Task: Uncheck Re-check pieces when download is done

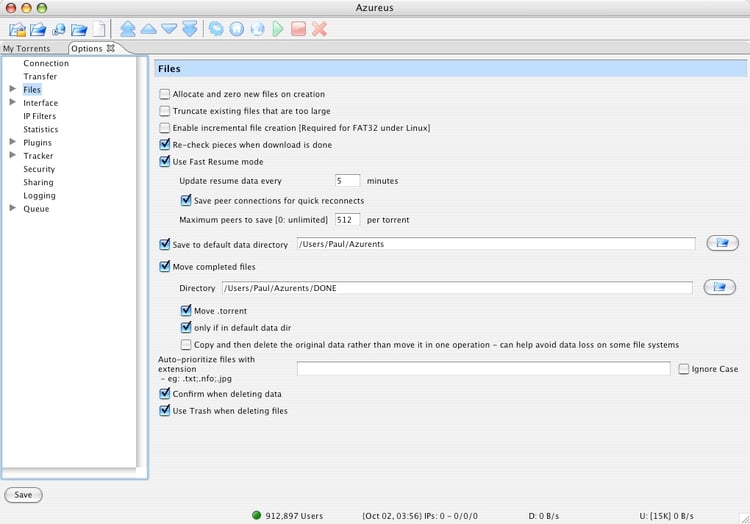Action: click(x=165, y=144)
